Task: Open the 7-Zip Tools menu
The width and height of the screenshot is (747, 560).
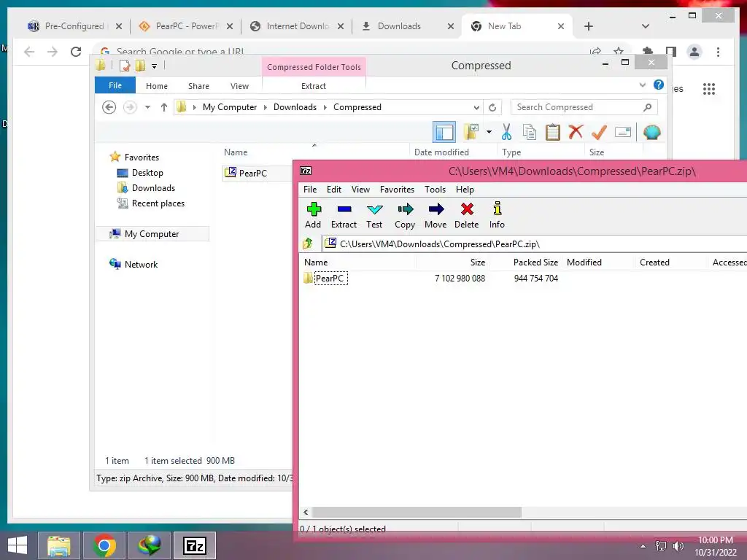Action: click(x=436, y=190)
